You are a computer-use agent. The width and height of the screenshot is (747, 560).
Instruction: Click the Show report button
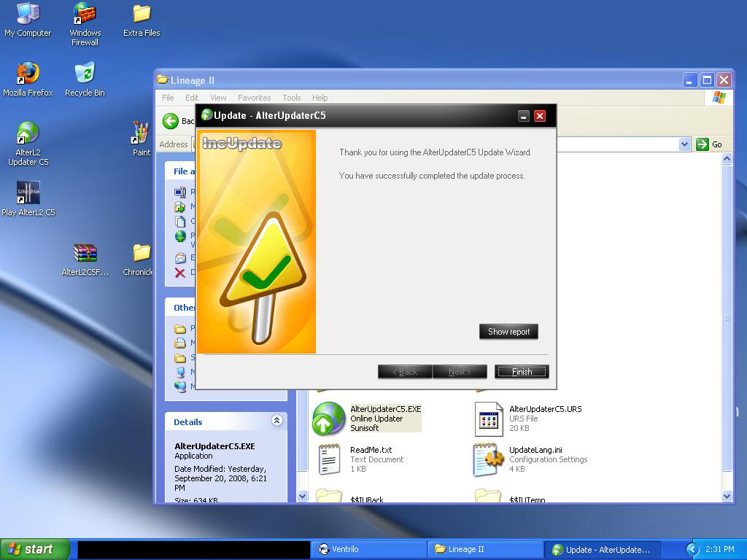point(508,332)
